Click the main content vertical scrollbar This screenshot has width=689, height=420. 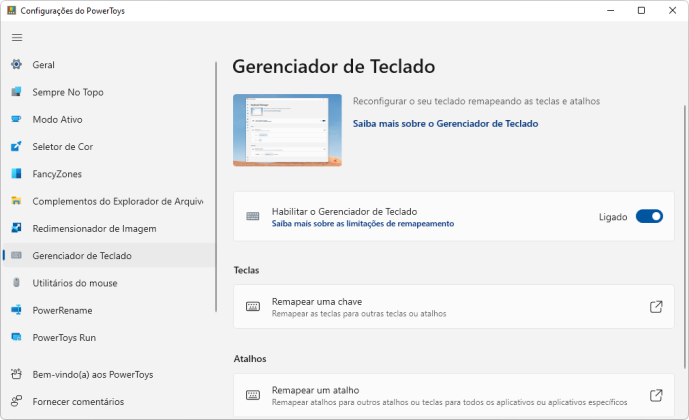[685, 236]
